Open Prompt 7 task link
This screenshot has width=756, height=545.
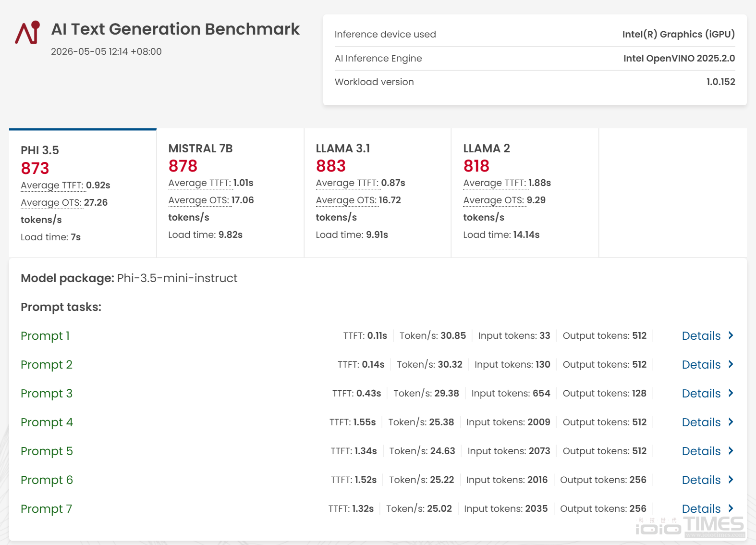[x=47, y=509]
